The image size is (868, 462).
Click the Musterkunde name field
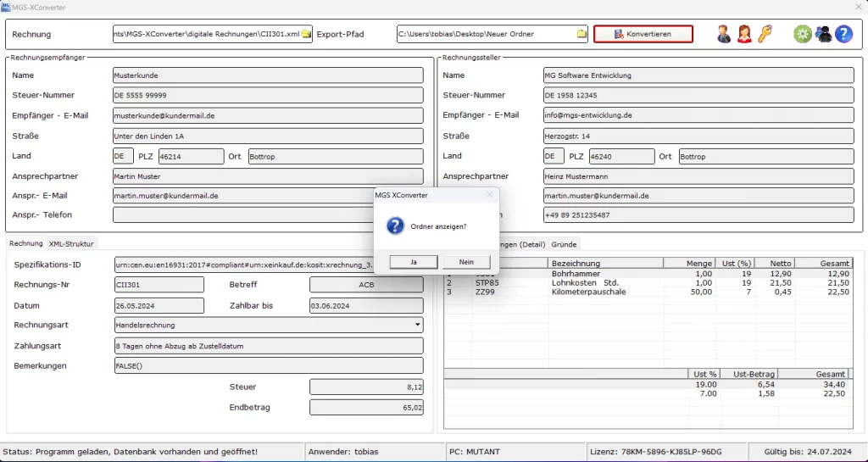tap(267, 75)
